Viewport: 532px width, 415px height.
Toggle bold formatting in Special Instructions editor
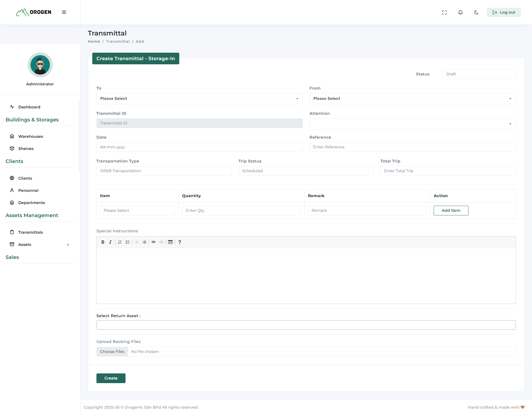[103, 242]
